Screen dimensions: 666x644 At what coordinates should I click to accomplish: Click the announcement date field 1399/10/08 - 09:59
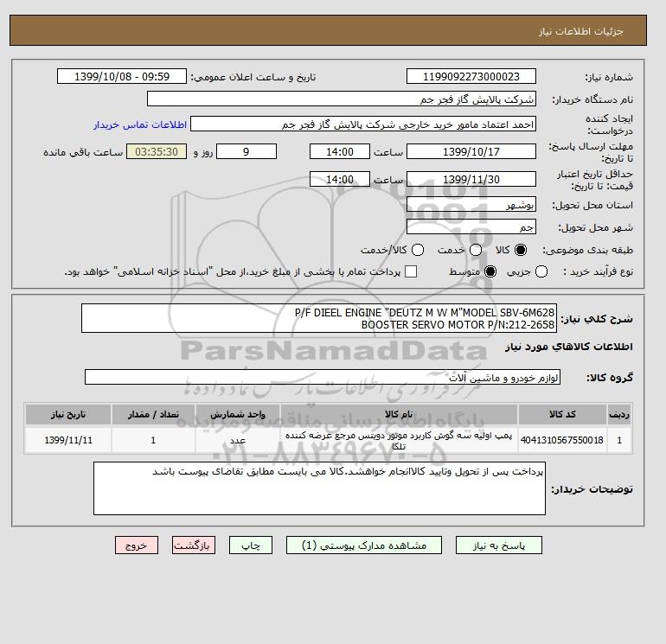(x=122, y=76)
